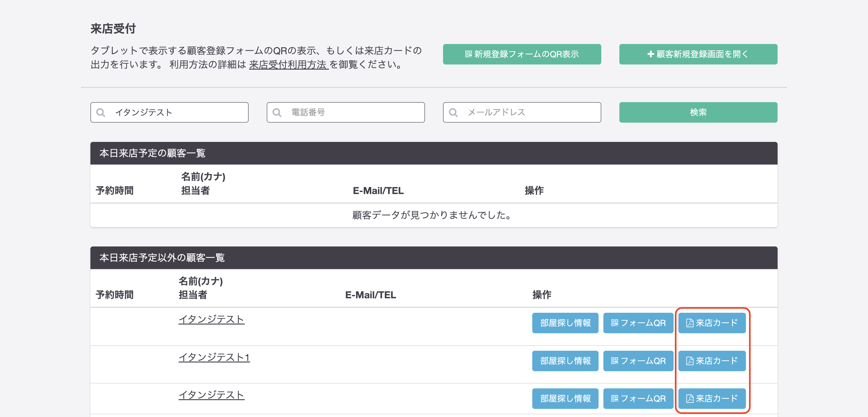This screenshot has width=868, height=417.
Task: Click the 本日来店予定の顧客一覧 header
Action: pos(434,153)
